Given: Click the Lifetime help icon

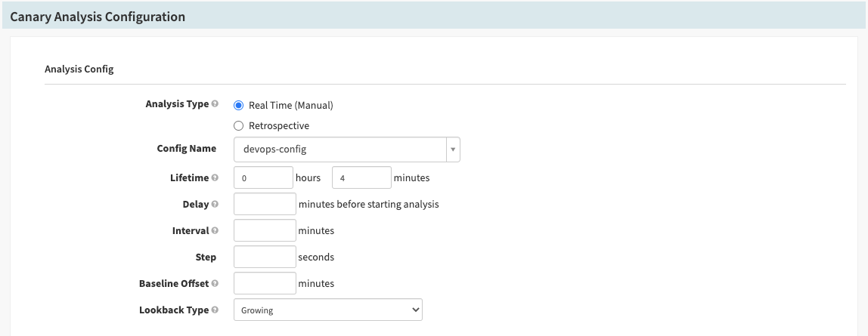Looking at the screenshot, I should pyautogui.click(x=215, y=178).
